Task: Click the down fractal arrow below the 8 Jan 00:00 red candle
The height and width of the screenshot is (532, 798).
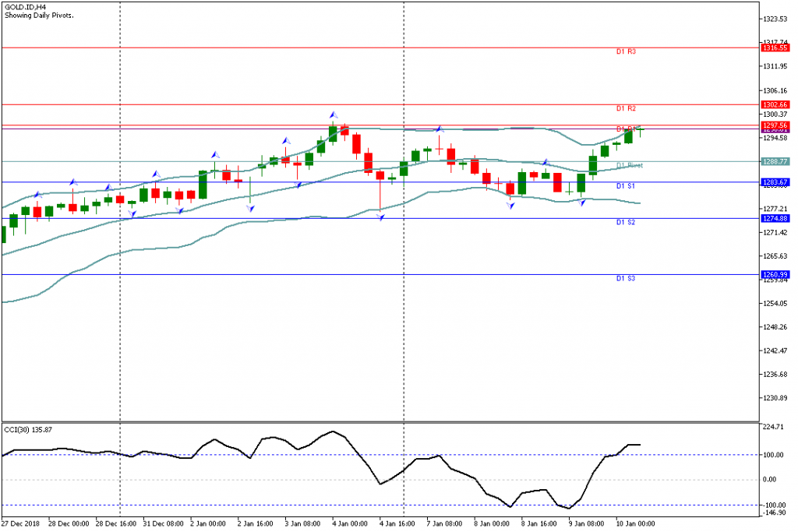Action: click(510, 206)
